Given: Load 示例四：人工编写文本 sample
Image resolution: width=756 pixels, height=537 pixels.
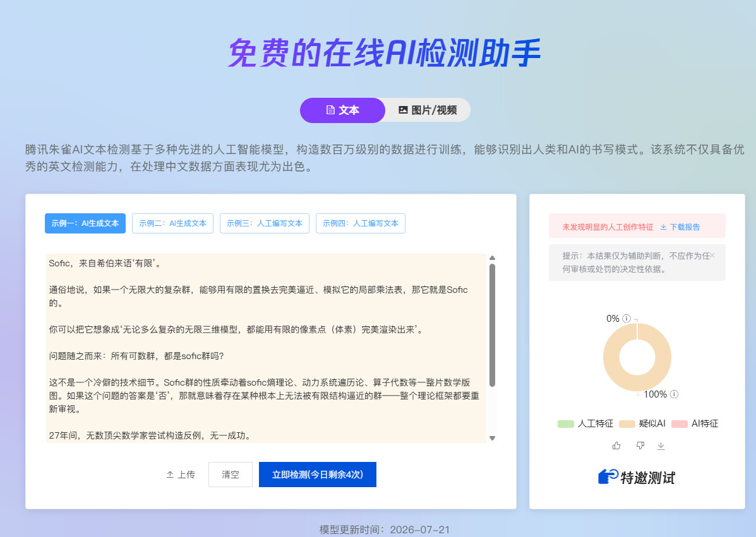Looking at the screenshot, I should (360, 223).
